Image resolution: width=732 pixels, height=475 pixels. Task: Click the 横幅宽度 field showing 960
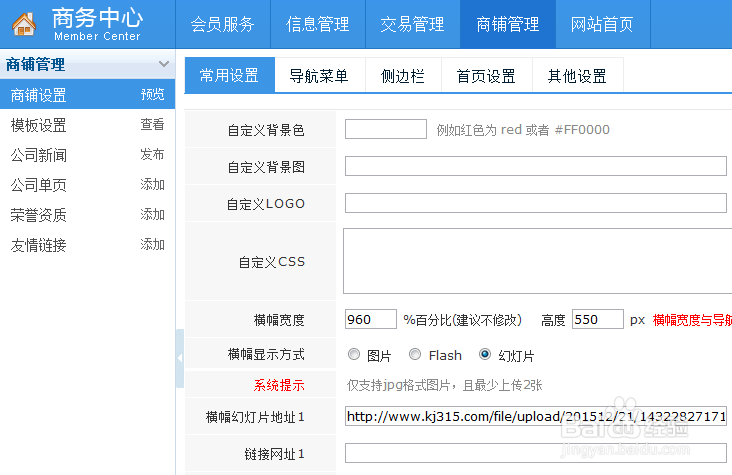[x=371, y=319]
